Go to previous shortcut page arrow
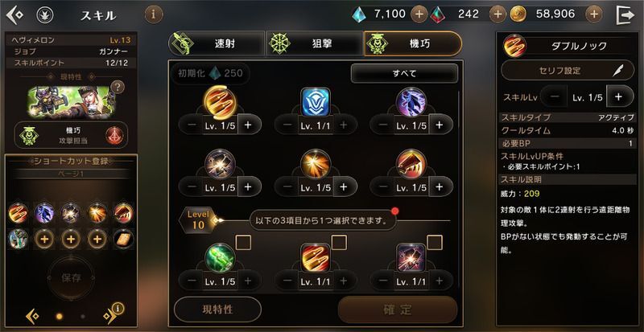644x332 pixels. click(33, 316)
